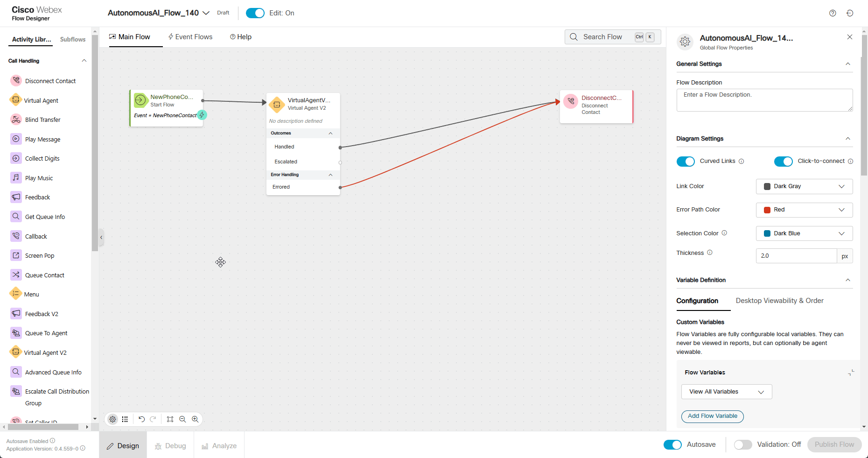Select the Blind Transfer activity icon
Image resolution: width=868 pixels, height=458 pixels.
click(x=16, y=120)
